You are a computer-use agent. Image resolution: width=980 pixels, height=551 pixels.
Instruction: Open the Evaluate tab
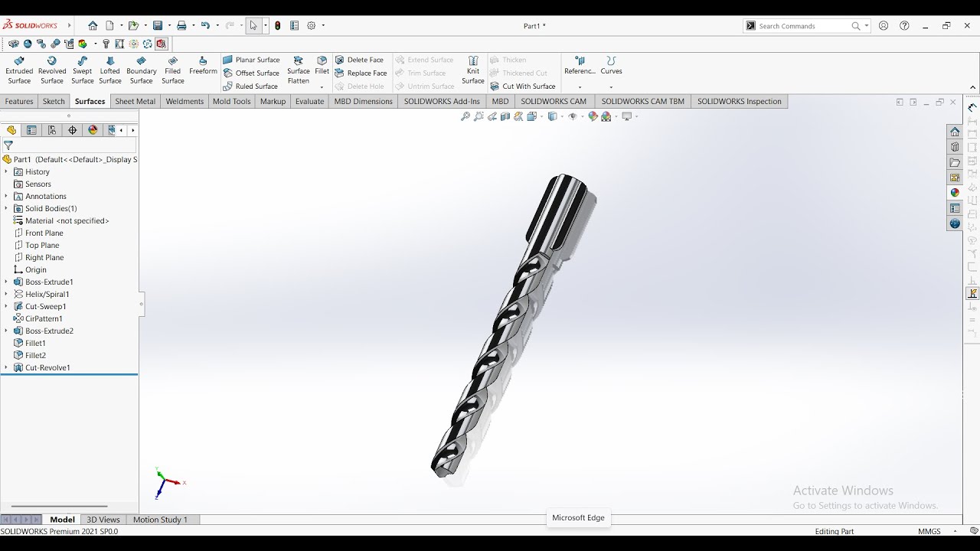click(x=309, y=101)
